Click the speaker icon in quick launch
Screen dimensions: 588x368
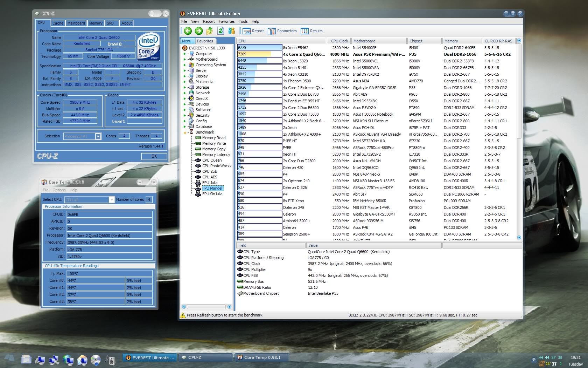coord(110,360)
